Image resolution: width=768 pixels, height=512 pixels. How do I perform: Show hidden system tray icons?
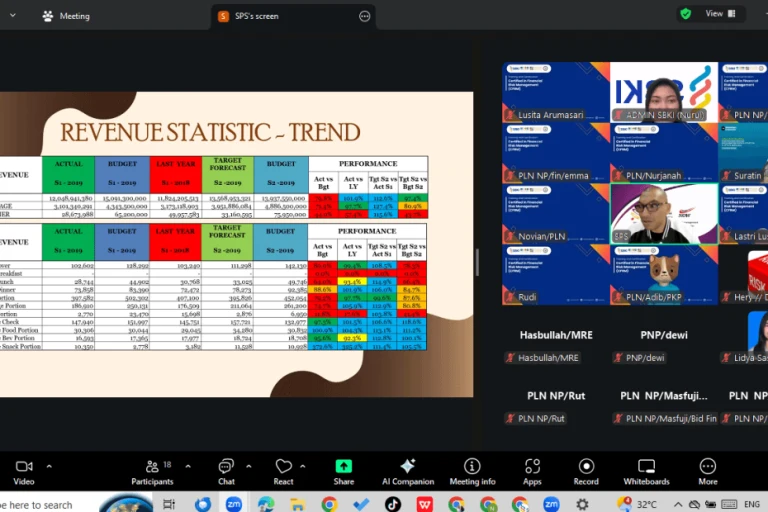(678, 504)
